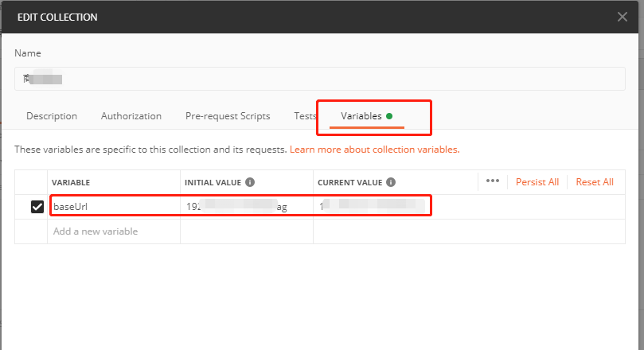The image size is (644, 350).
Task: Click the INITIAL VALUE column header text
Action: (x=213, y=183)
